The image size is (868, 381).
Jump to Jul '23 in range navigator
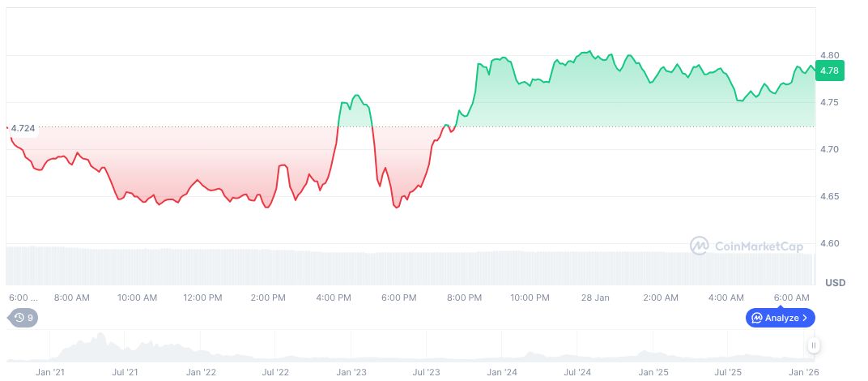tap(427, 372)
